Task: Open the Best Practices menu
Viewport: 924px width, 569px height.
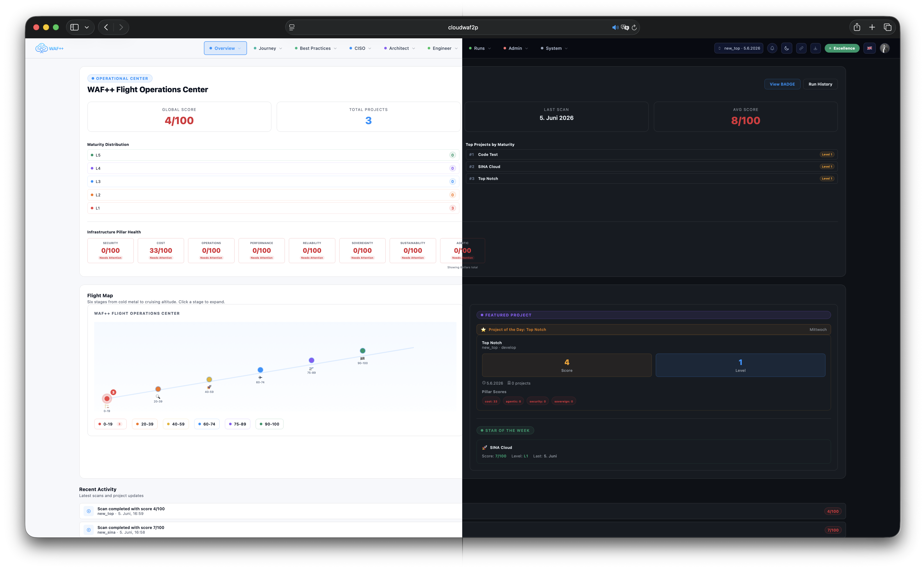Action: [316, 48]
